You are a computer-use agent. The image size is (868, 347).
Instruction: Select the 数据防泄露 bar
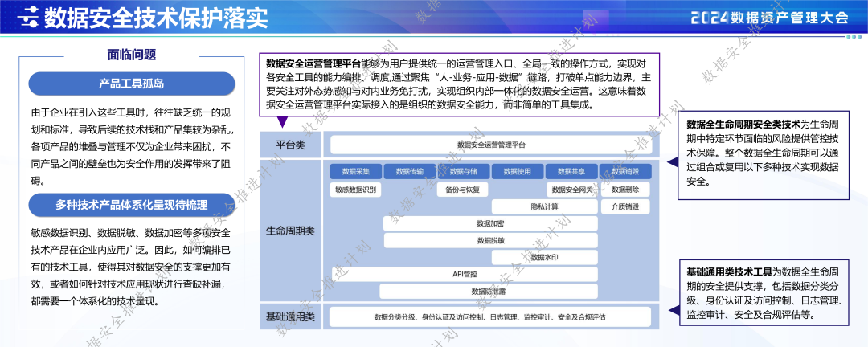(x=489, y=291)
